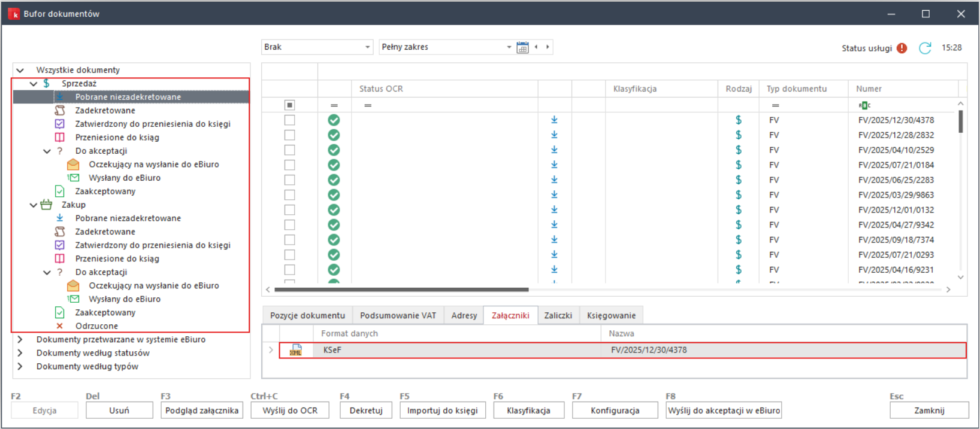Click the dollar icon in row FV/2025/04/10/2529

pyautogui.click(x=738, y=150)
